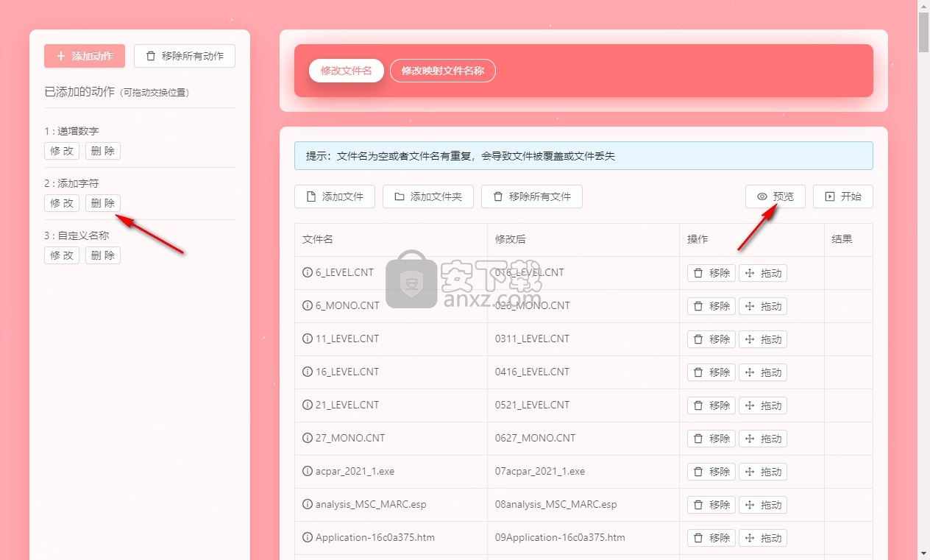Click 拖动 handle for 21_LEVEL.CNT
Image resolution: width=930 pixels, height=560 pixels.
[763, 405]
